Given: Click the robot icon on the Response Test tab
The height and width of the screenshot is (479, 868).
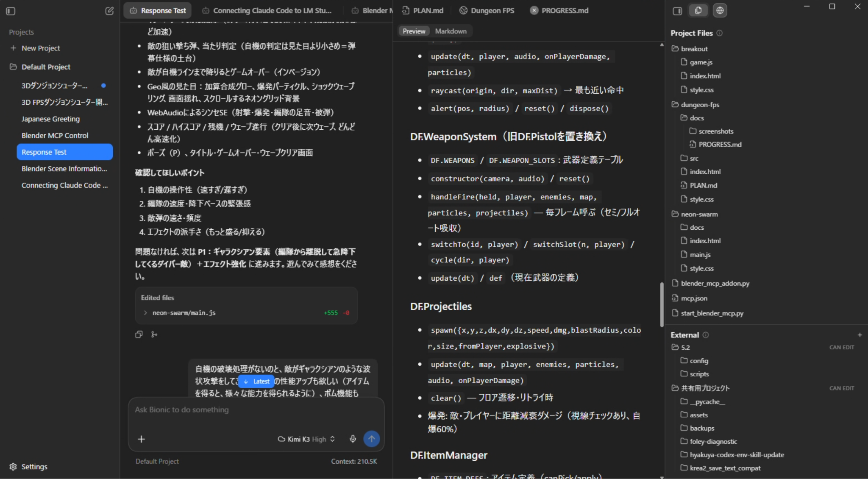Looking at the screenshot, I should coord(133,11).
